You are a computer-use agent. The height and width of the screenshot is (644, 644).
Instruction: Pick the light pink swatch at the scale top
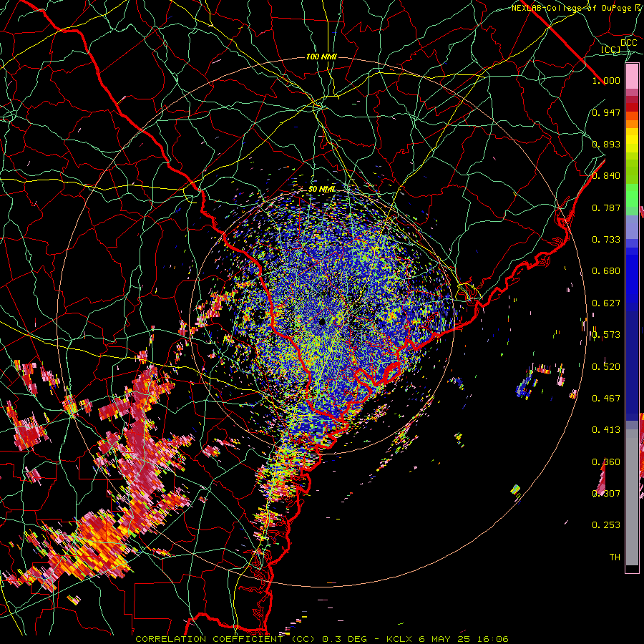point(632,77)
